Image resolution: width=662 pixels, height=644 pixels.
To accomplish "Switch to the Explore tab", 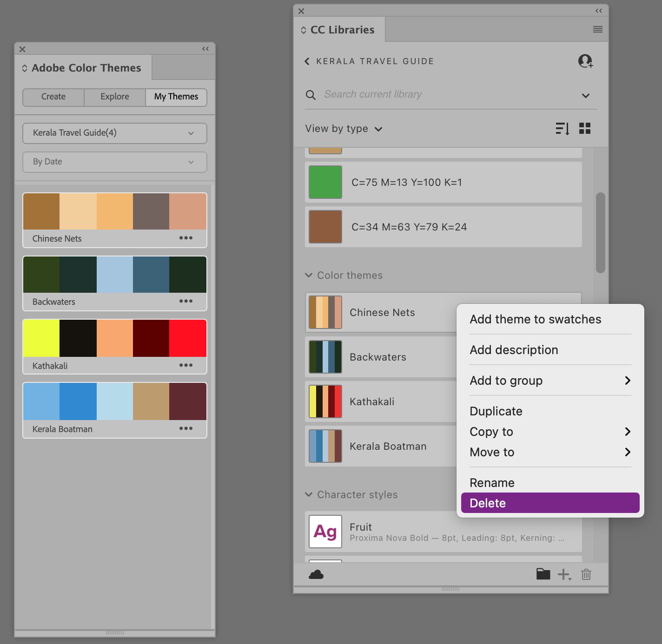I will [115, 97].
